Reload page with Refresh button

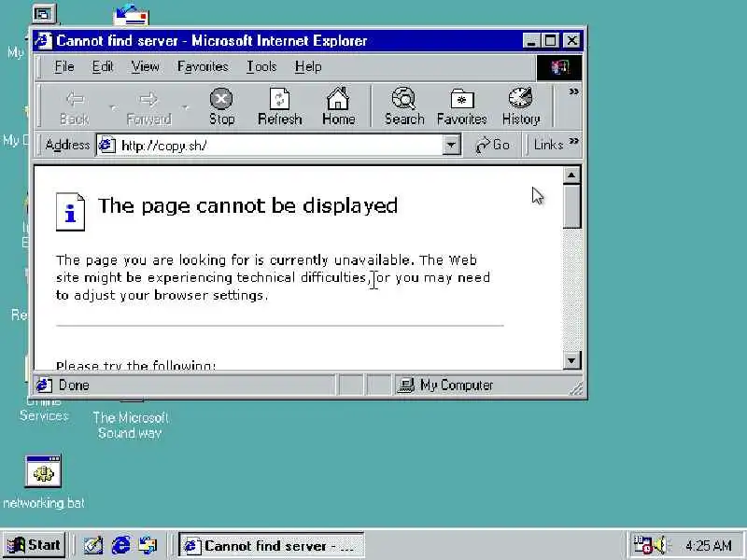click(x=279, y=106)
